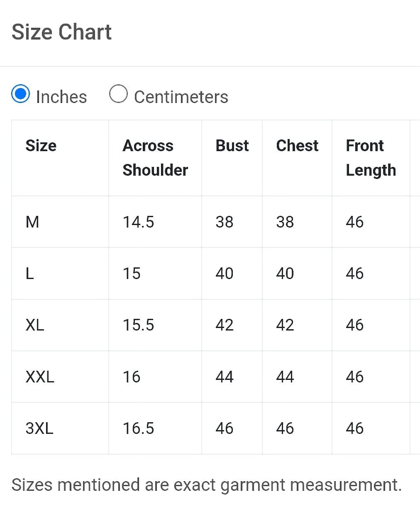
Task: Click the Bust column header
Action: pos(232,146)
